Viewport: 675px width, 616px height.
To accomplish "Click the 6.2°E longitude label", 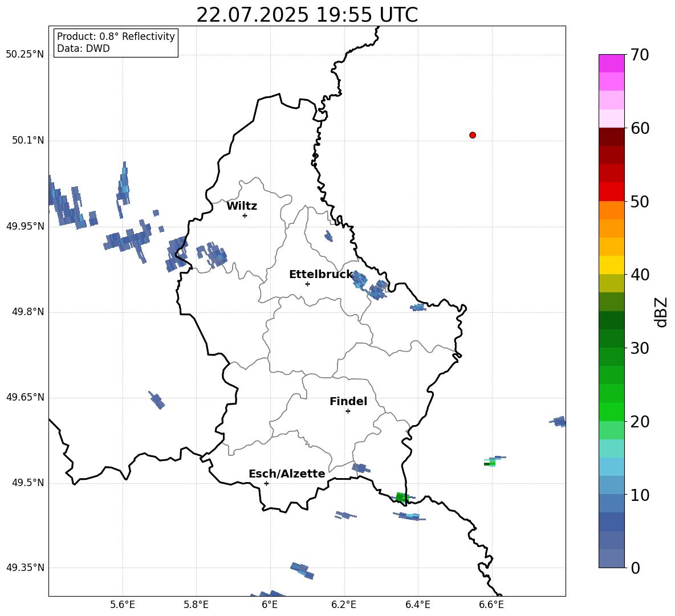I will (x=344, y=605).
